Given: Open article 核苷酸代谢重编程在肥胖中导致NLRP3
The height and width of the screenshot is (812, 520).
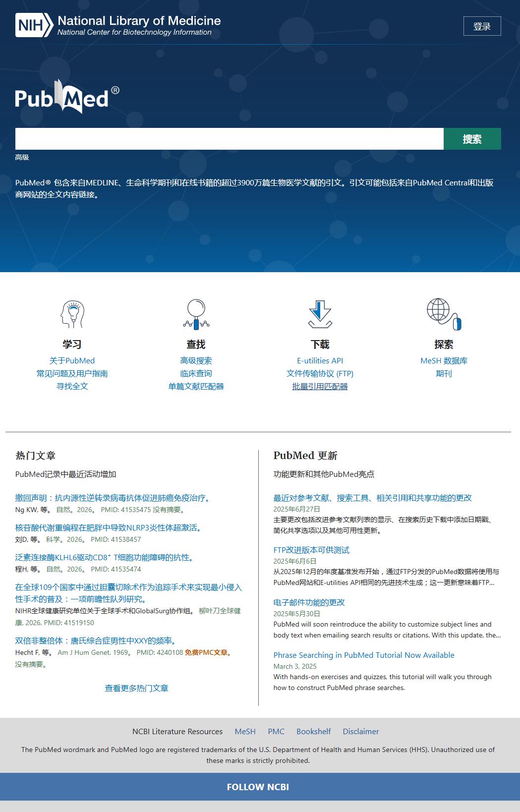Looking at the screenshot, I should [110, 527].
